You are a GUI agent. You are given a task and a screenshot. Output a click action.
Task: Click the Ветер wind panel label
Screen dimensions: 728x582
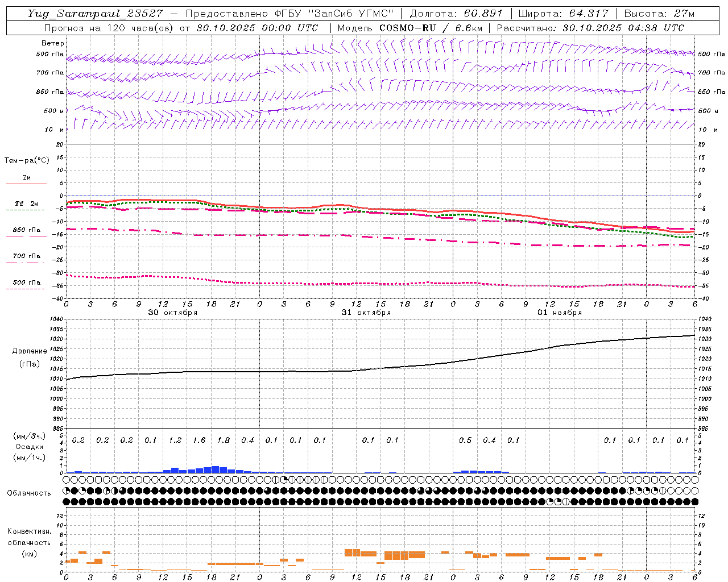pos(53,43)
